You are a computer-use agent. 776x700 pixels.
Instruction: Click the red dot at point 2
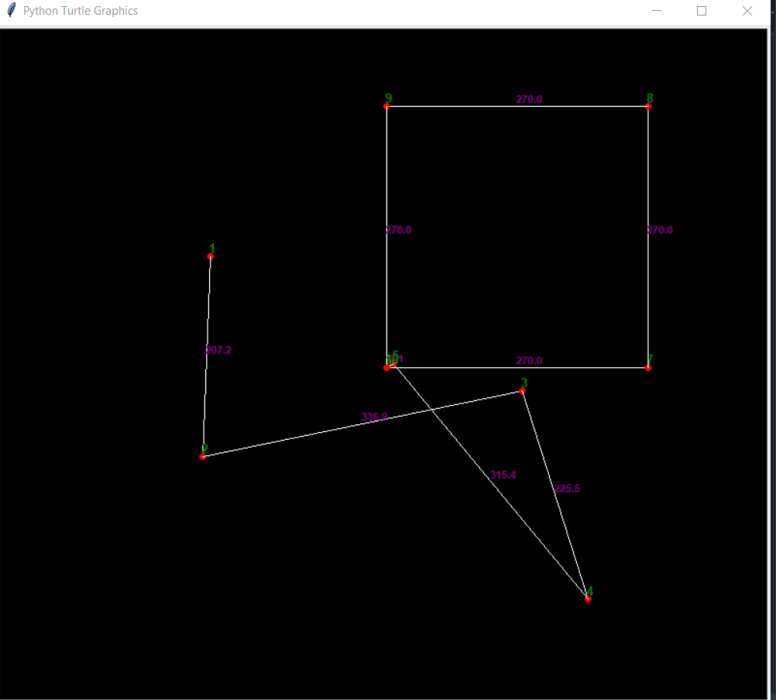pyautogui.click(x=202, y=457)
